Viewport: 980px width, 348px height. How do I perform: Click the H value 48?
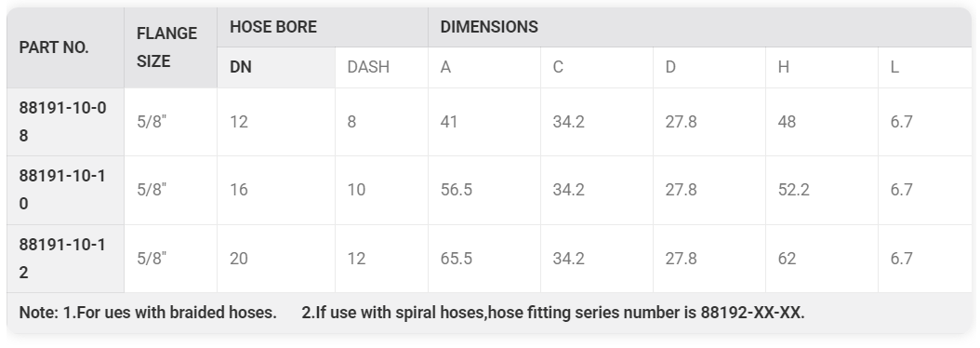[x=787, y=121]
